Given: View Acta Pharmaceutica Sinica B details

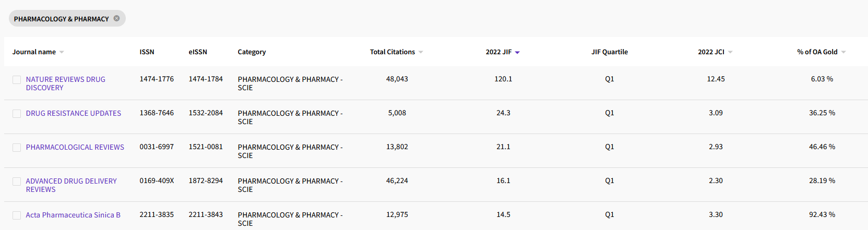Looking at the screenshot, I should 73,215.
